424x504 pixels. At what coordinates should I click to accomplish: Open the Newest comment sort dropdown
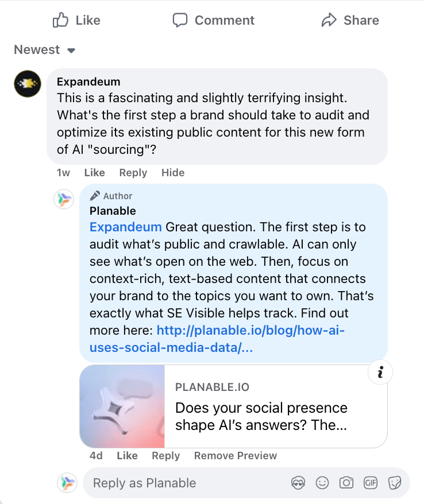[x=44, y=50]
